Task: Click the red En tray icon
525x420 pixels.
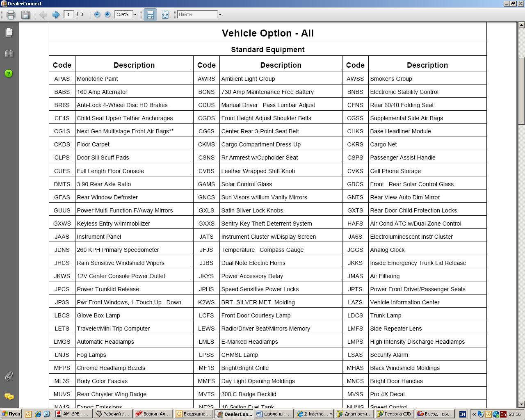Action: 503,414
